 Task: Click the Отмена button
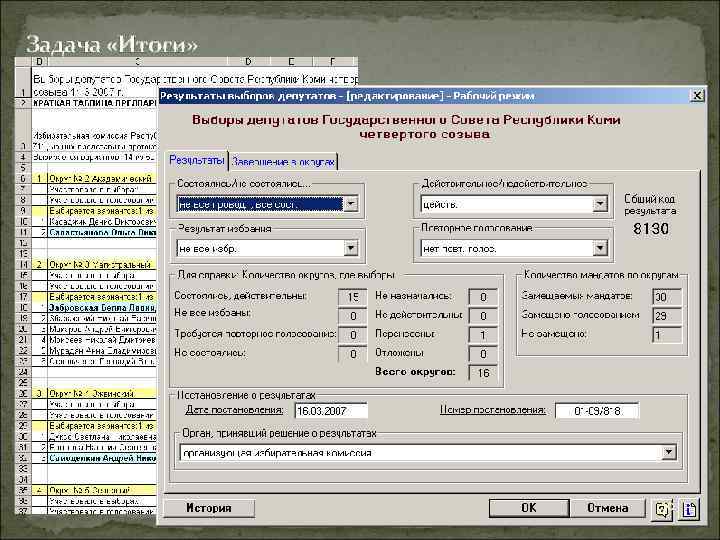click(608, 508)
